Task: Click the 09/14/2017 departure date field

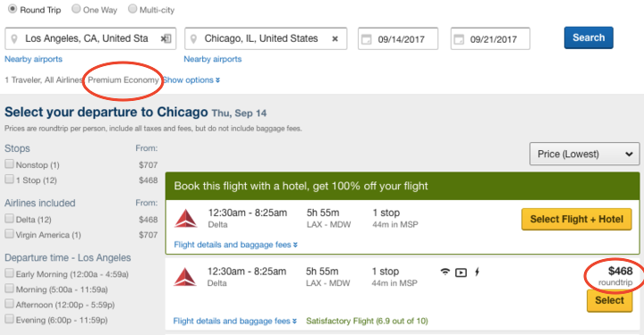Action: (398, 39)
